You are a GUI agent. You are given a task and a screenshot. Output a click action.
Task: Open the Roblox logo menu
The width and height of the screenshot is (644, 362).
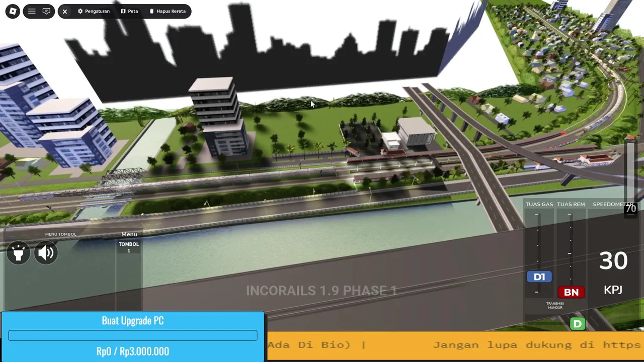(x=13, y=11)
